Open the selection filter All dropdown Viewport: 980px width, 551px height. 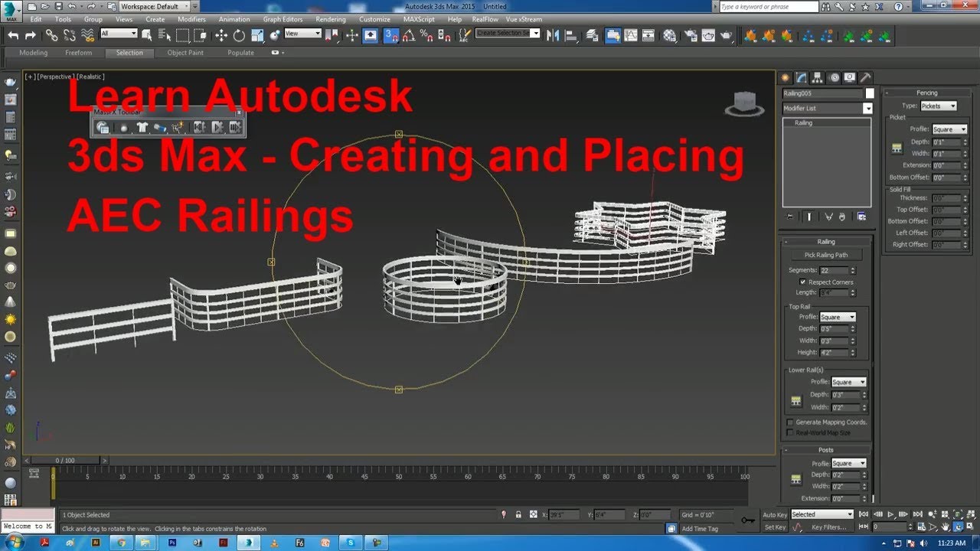119,34
